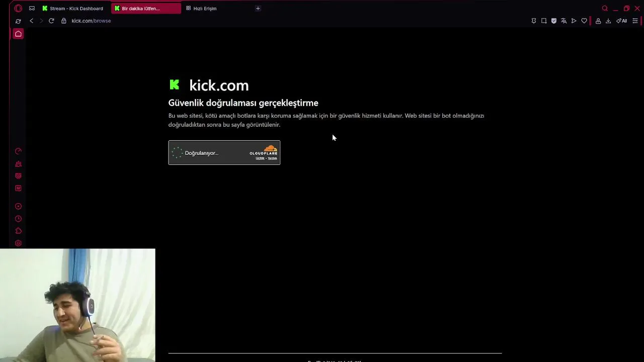Screen dimensions: 644x362
Task: Toggle the ad blocker shield icon
Action: (x=554, y=21)
